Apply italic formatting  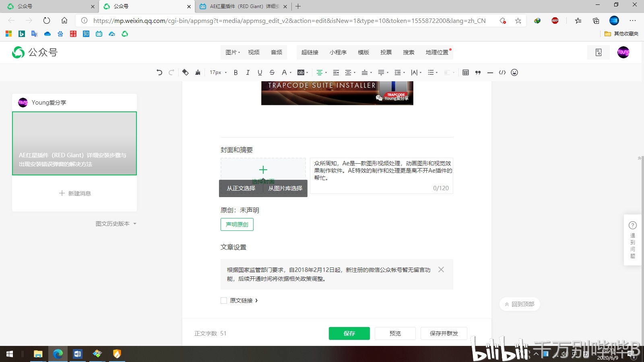click(x=248, y=72)
